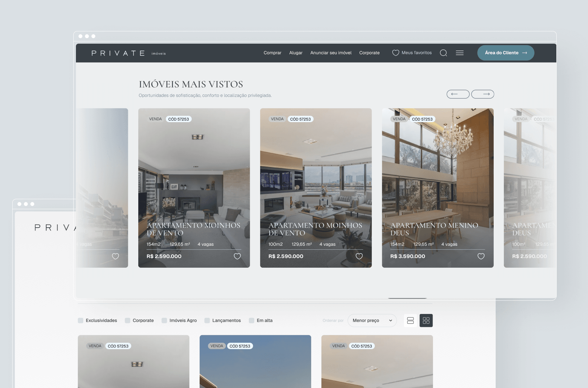Viewport: 588px width, 388px height.
Task: Open the Corporate header menu item
Action: coord(369,53)
